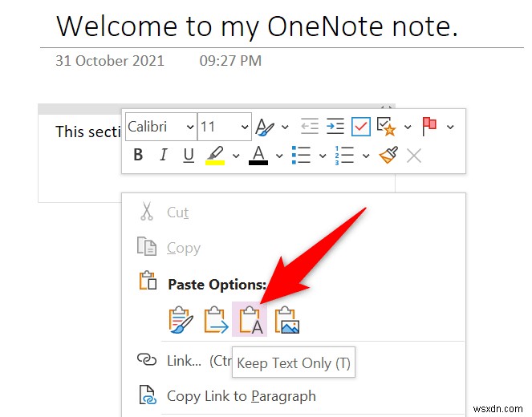Screen dimensions: 532x417
Task: Open highlight color dropdown arrow
Action: pos(236,156)
